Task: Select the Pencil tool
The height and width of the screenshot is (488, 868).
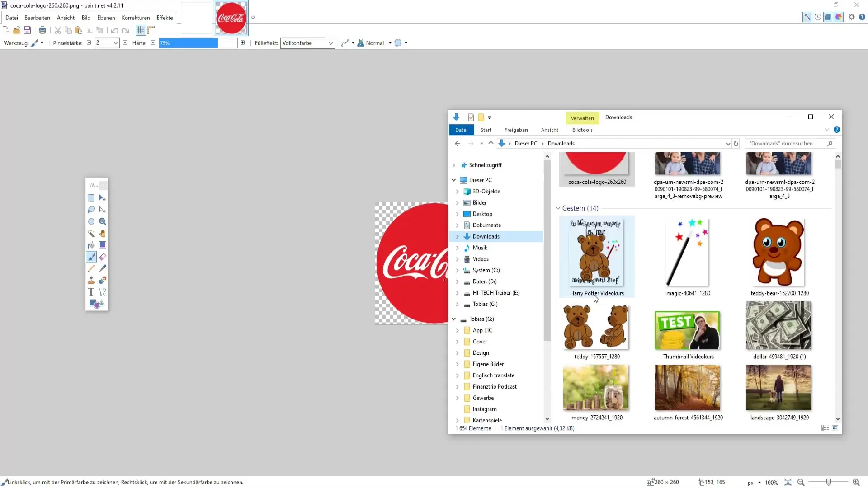Action: 91,268
